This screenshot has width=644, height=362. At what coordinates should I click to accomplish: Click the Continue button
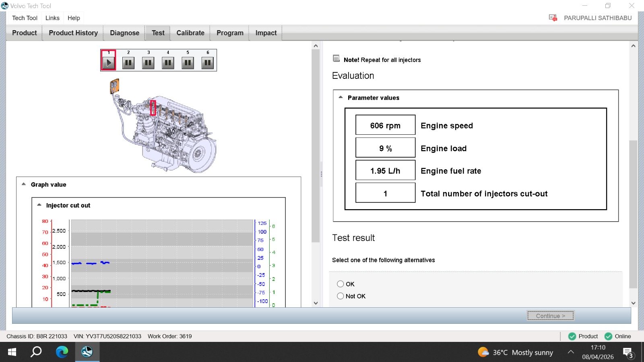(x=550, y=316)
